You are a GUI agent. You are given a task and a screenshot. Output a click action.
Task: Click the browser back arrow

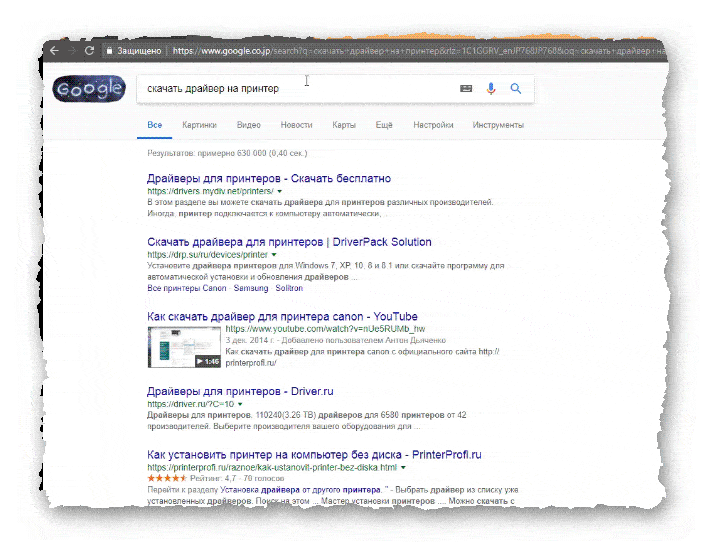[54, 51]
